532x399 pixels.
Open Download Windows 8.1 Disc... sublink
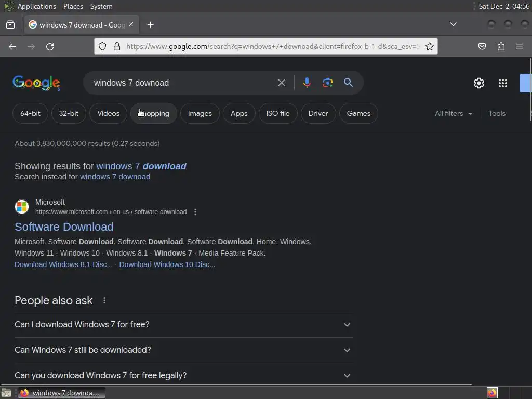[x=63, y=264]
